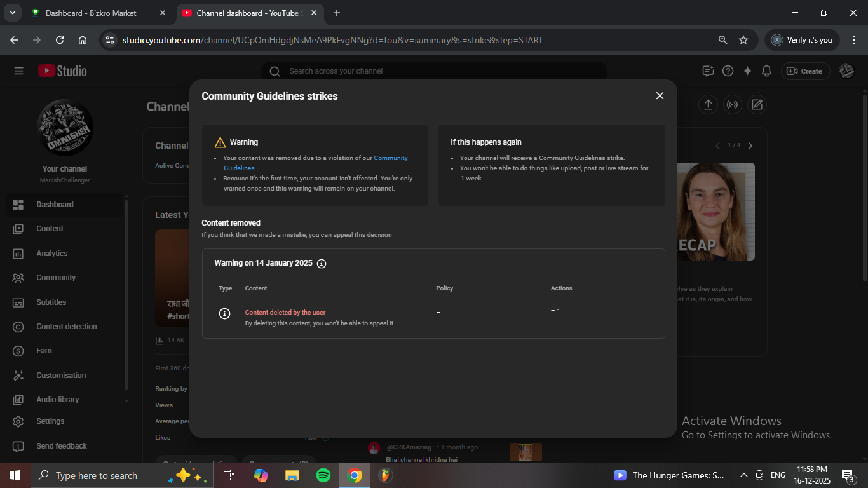Open the notifications bell
This screenshot has height=488, width=868.
tap(767, 71)
